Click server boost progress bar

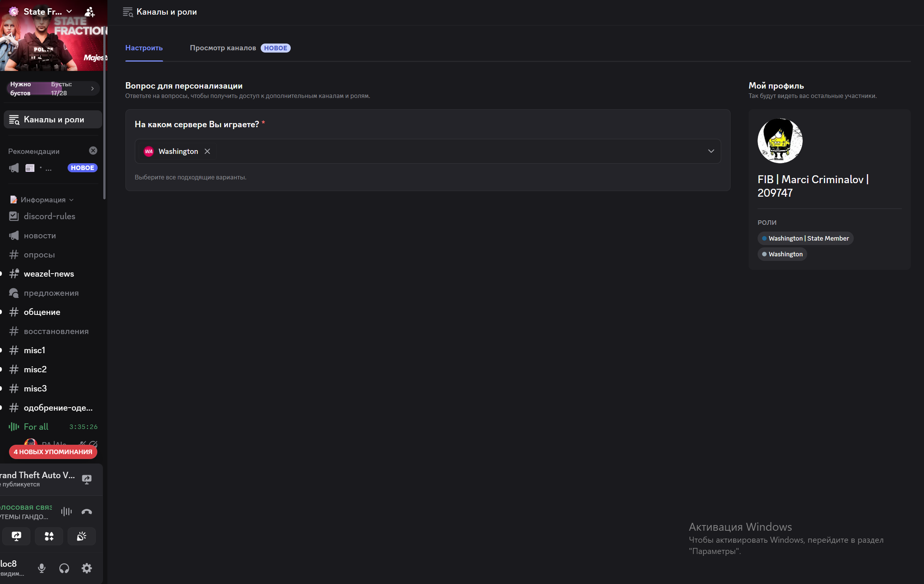click(x=53, y=89)
